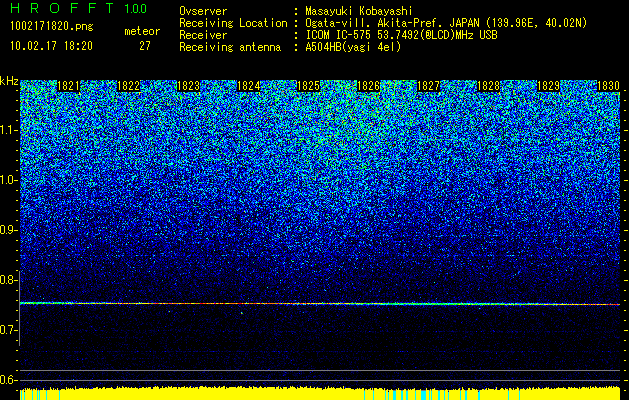Click the 1821 time marker

pos(68,86)
